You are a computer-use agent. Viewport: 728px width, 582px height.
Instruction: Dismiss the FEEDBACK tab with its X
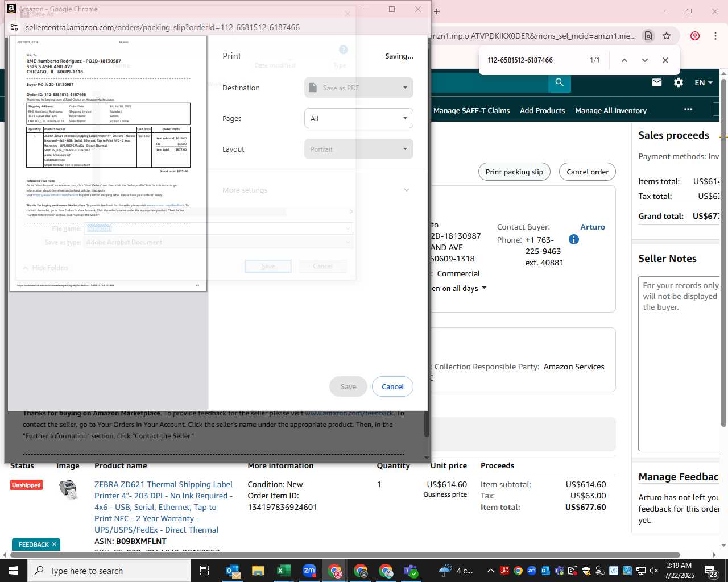click(x=54, y=544)
